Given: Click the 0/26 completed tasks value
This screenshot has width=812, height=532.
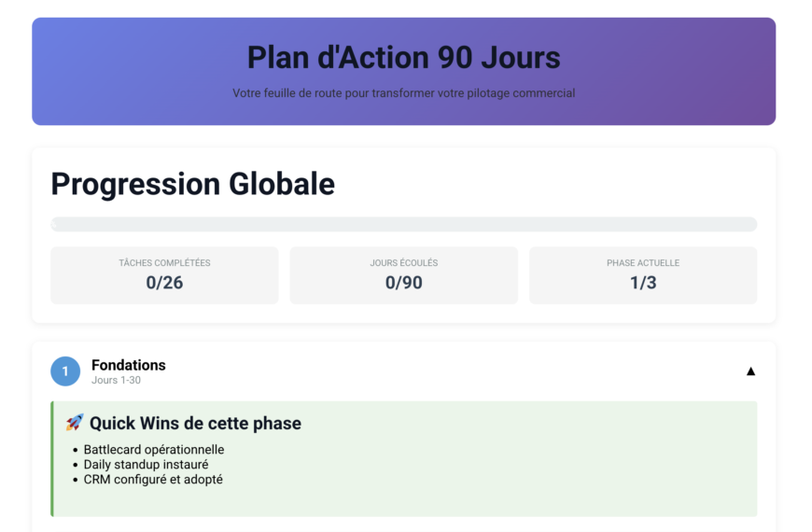Looking at the screenshot, I should (x=164, y=283).
